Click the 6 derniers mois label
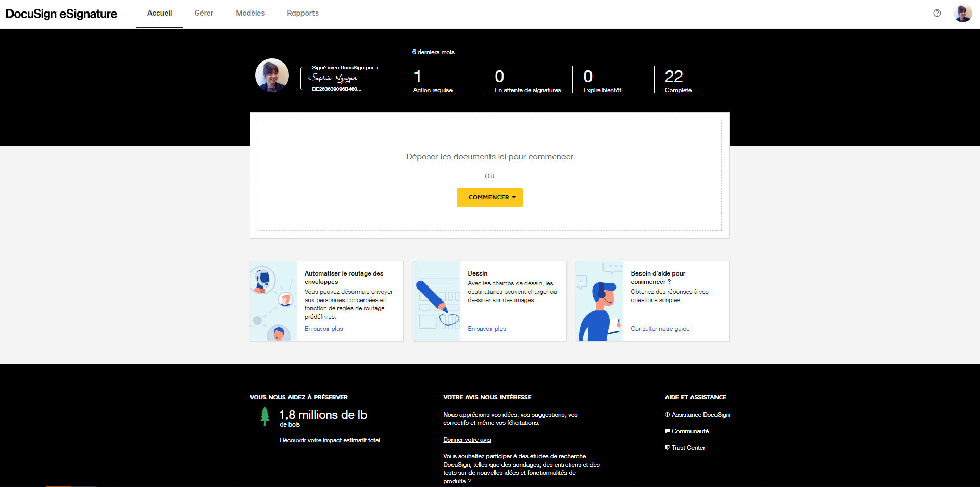This screenshot has height=487, width=980. click(433, 52)
